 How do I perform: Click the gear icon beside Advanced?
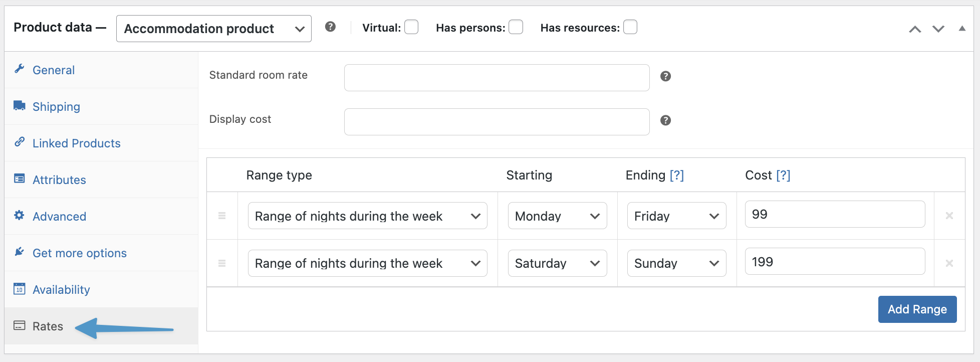click(19, 215)
